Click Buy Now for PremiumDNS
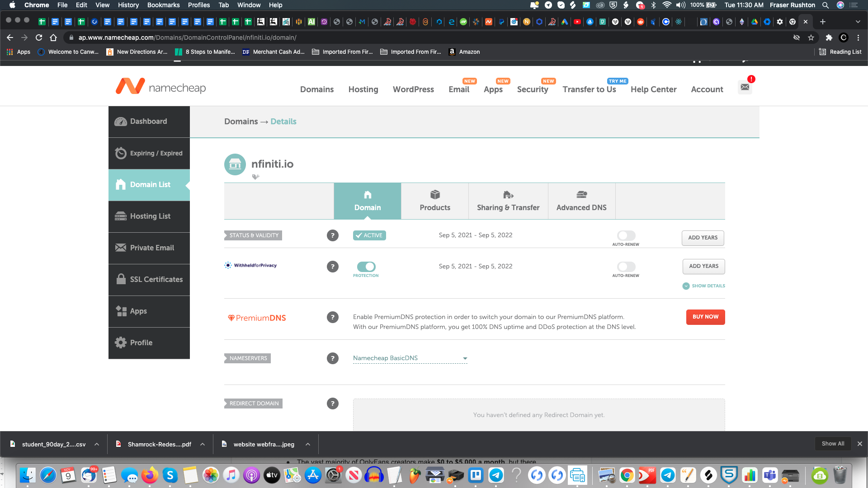Image resolution: width=868 pixels, height=488 pixels. point(705,317)
